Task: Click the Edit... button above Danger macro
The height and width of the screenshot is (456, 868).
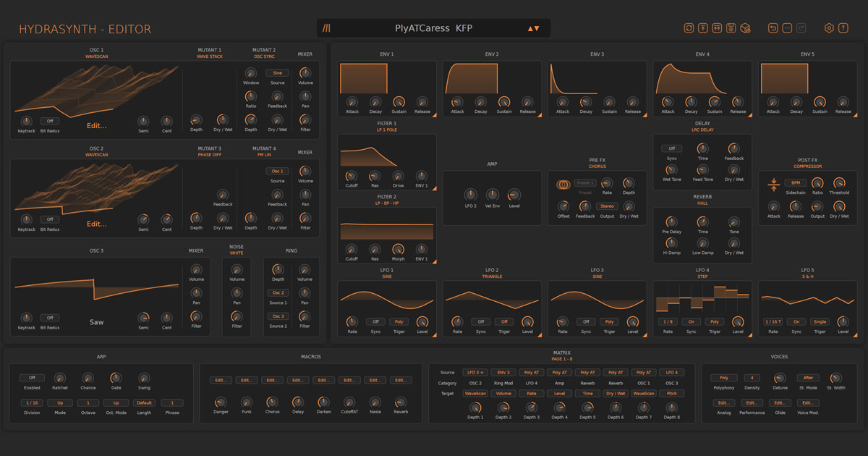Action: tap(221, 380)
